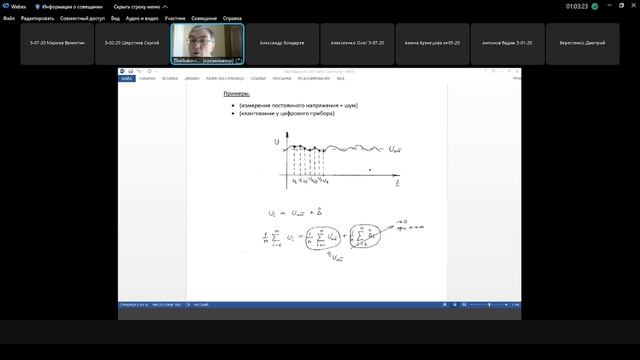Open the Совместный доступ menu
This screenshot has width=640, height=360.
[x=82, y=18]
